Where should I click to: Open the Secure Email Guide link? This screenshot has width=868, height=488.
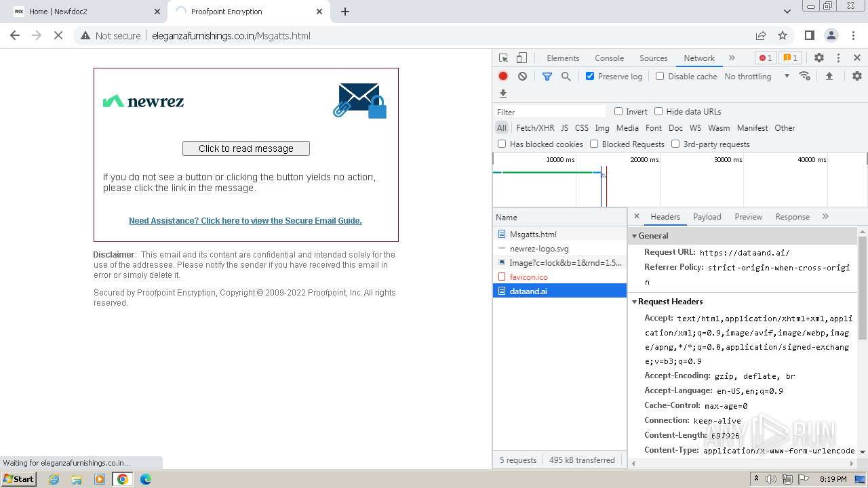[x=245, y=220]
